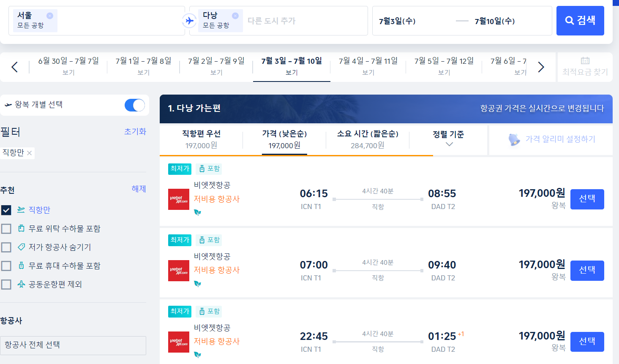This screenshot has width=619, height=364.
Task: Swap cities using the airplane icon
Action: coord(189,20)
